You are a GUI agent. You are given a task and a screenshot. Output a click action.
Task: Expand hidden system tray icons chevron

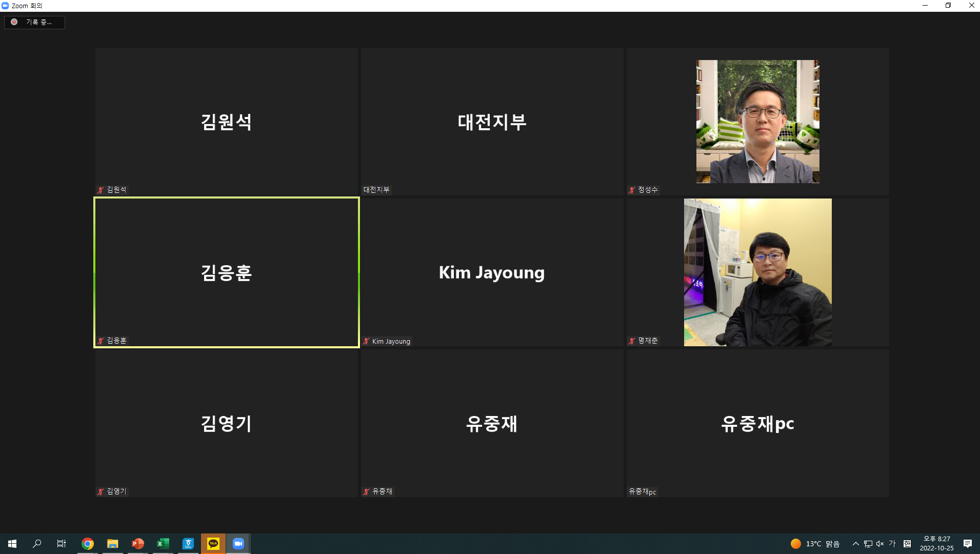(855, 544)
